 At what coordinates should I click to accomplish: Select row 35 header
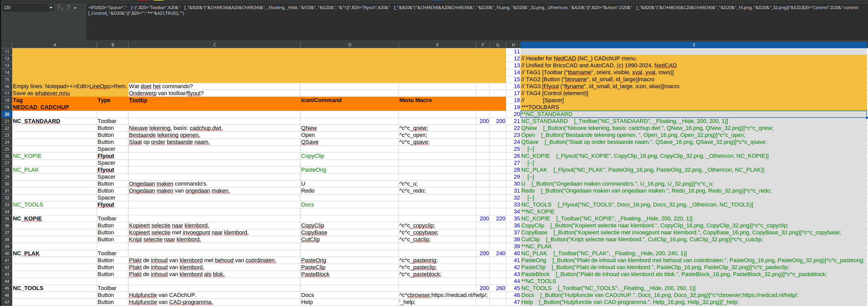coord(7,219)
